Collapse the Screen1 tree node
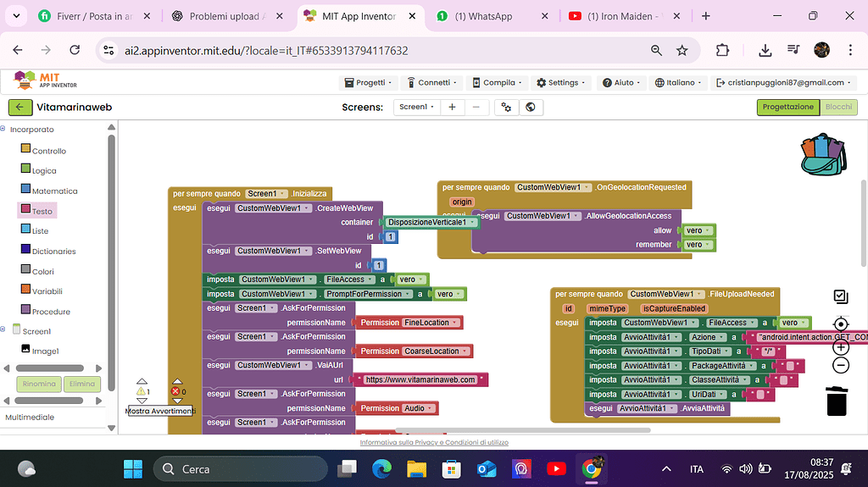 pyautogui.click(x=3, y=329)
